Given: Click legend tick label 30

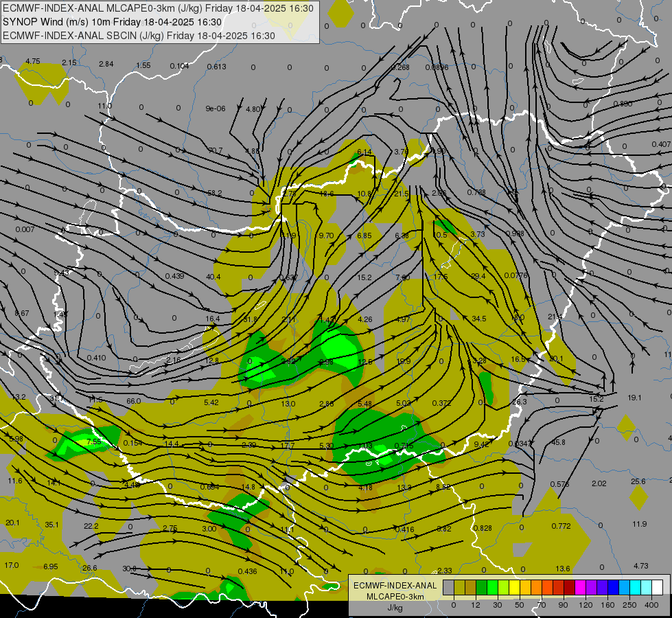Looking at the screenshot, I should 498,605.
